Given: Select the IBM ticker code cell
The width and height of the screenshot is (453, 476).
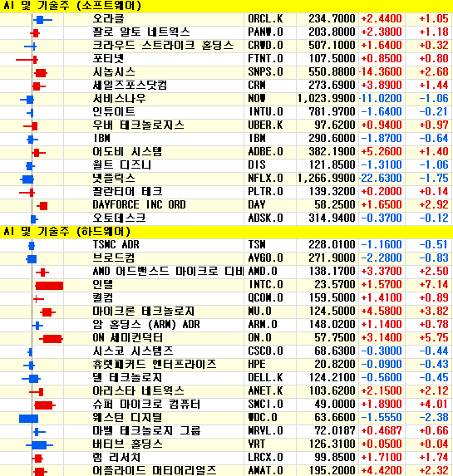Looking at the screenshot, I should tap(269, 139).
